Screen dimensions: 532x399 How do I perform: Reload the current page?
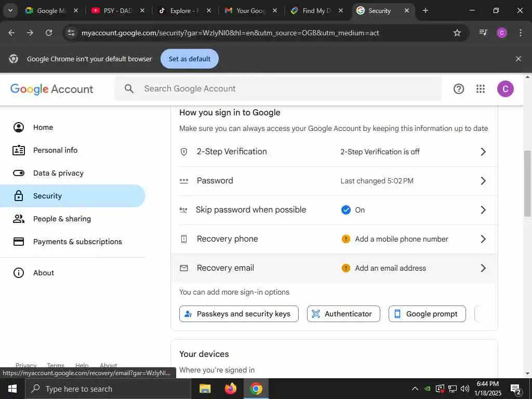(x=49, y=33)
